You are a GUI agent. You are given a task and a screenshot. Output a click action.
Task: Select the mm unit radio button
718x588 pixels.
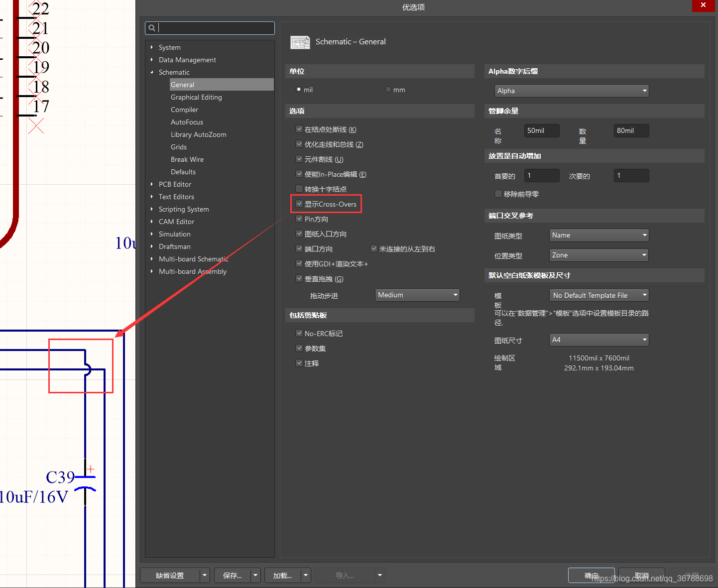point(388,90)
